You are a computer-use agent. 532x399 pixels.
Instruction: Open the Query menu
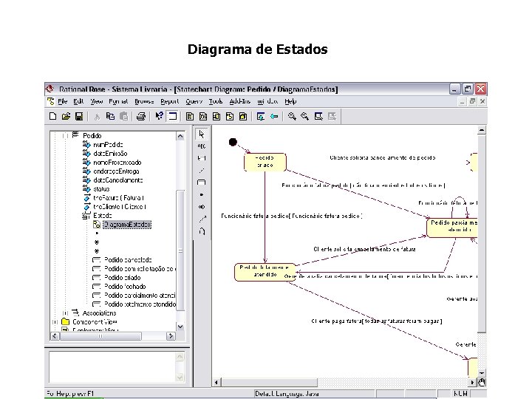194,101
